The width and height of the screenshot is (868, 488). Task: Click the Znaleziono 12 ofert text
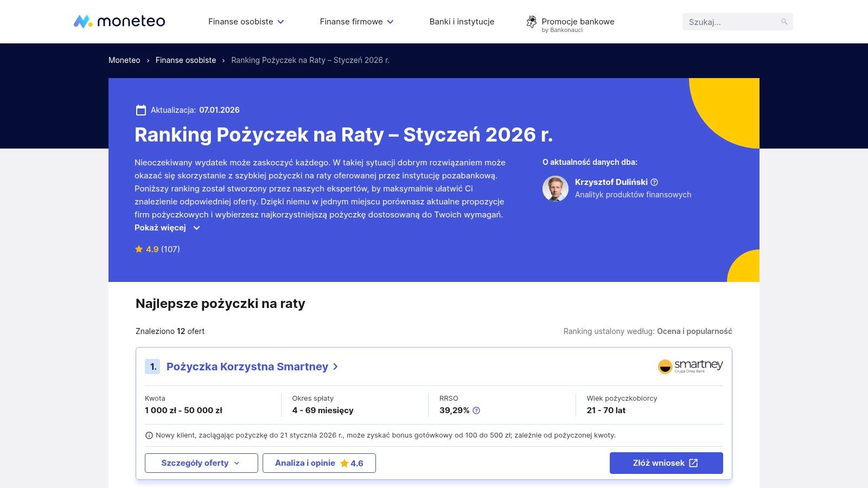[x=170, y=331]
